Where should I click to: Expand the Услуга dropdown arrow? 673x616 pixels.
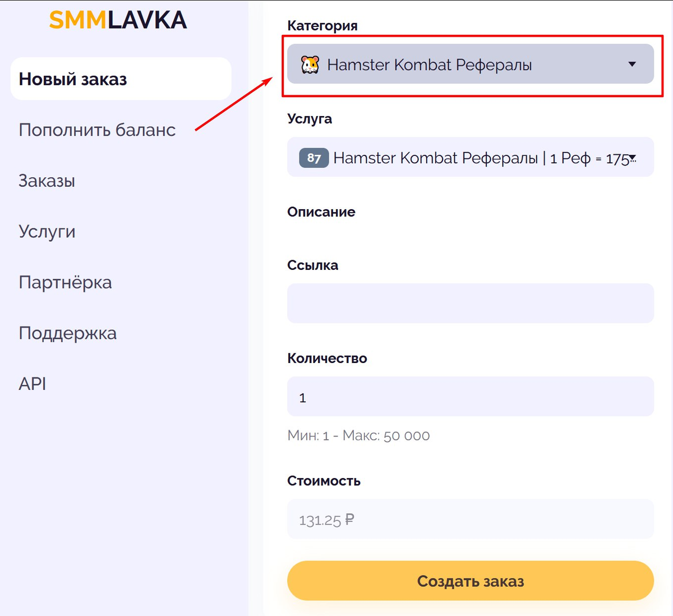632,158
